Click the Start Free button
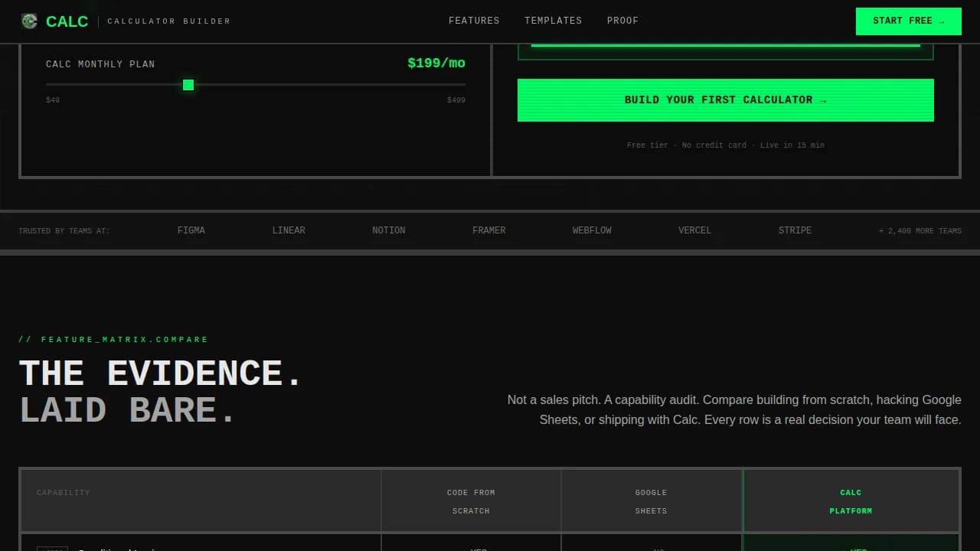This screenshot has width=980, height=551. click(x=908, y=21)
